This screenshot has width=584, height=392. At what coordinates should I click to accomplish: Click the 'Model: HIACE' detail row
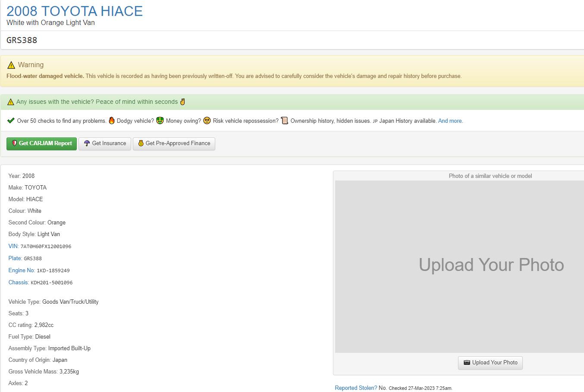click(26, 199)
